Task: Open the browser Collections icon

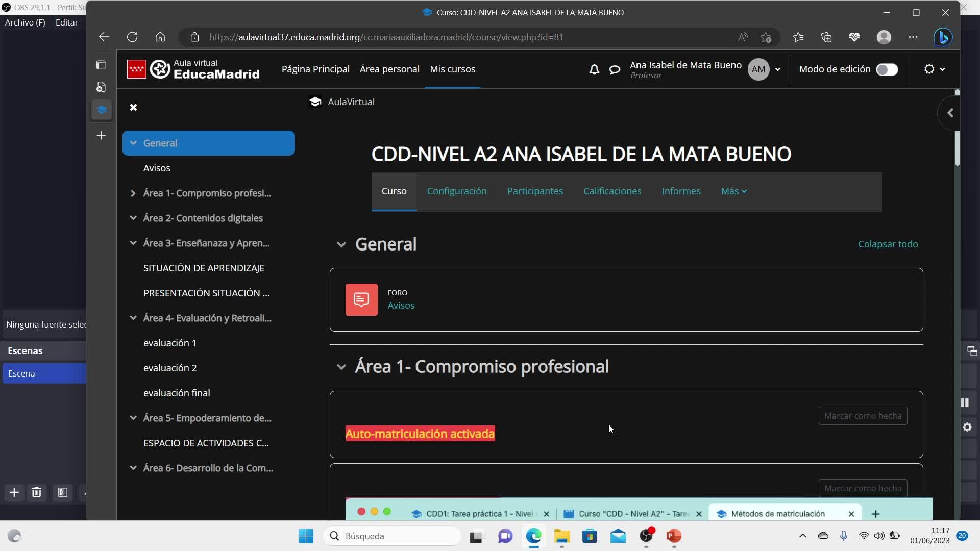Action: point(826,37)
